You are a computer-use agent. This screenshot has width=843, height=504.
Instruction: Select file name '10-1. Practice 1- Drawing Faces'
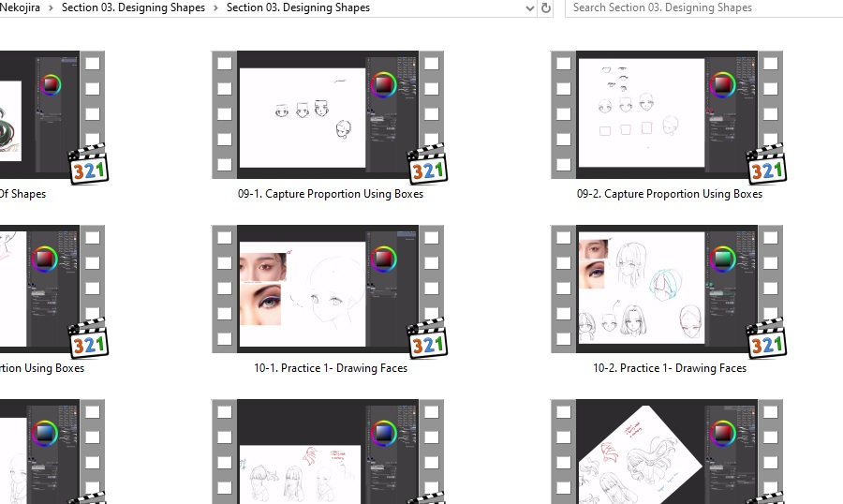pos(331,368)
